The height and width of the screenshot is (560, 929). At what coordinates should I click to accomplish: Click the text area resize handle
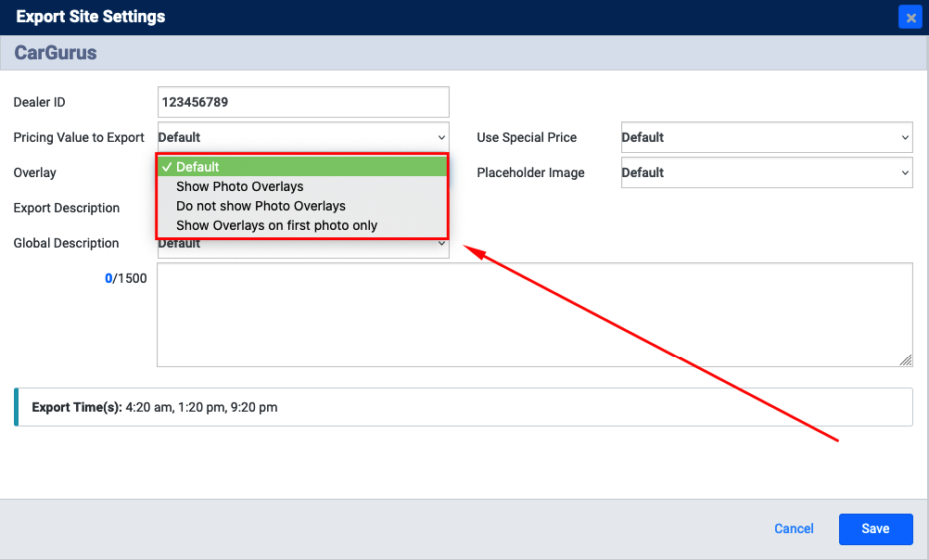(x=905, y=360)
